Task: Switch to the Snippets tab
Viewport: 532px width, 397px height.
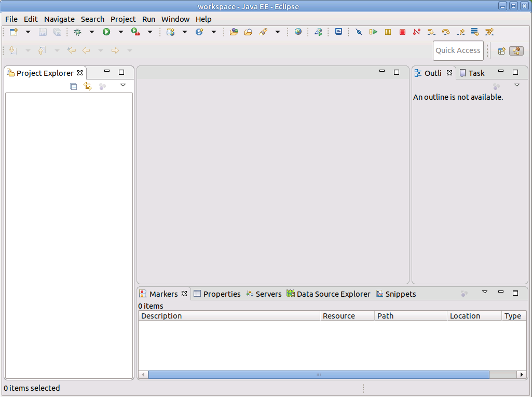Action: (x=396, y=294)
